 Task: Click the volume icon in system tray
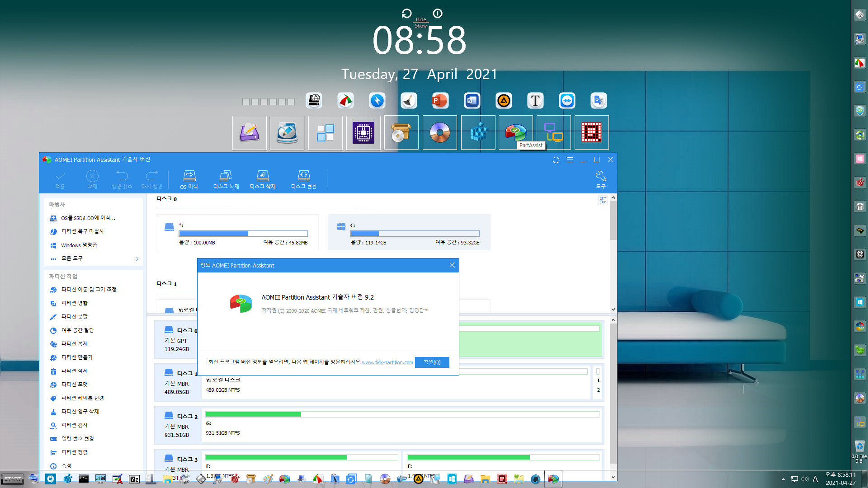tap(805, 479)
